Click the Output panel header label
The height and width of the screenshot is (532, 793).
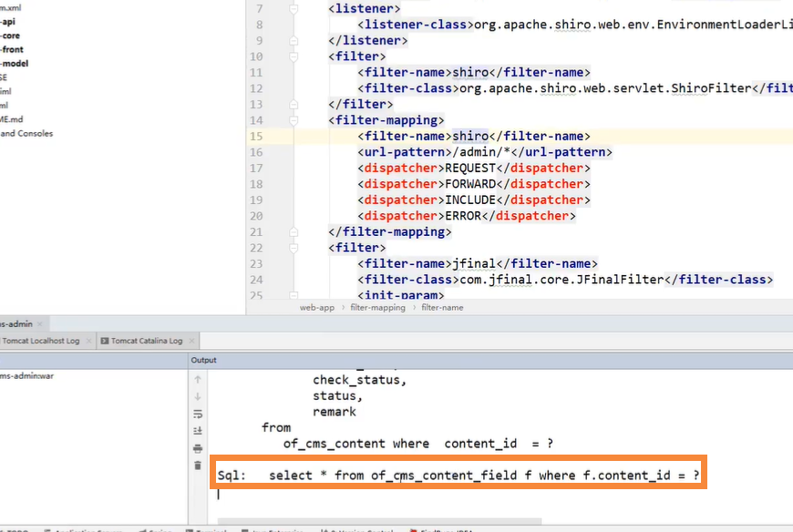pyautogui.click(x=203, y=360)
